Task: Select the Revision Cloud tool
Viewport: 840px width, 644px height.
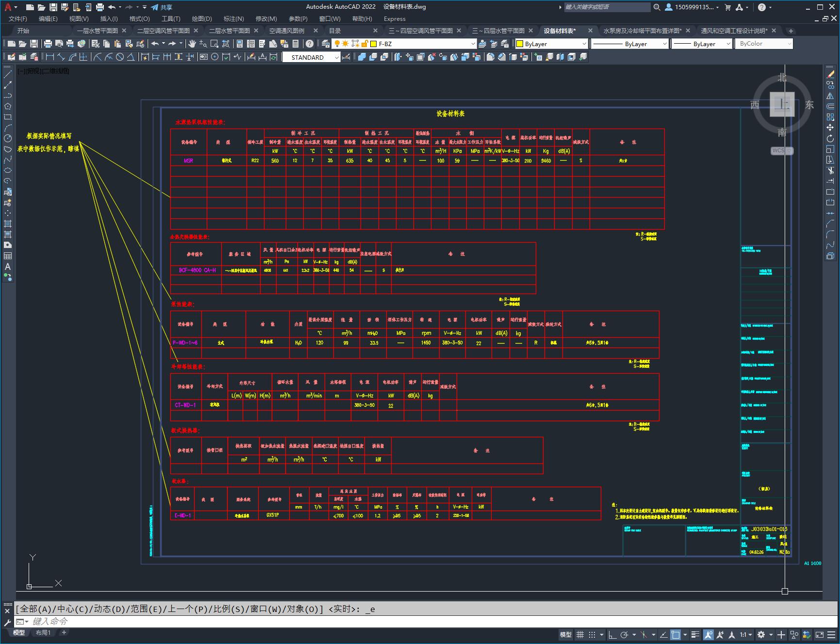Action: [8, 149]
